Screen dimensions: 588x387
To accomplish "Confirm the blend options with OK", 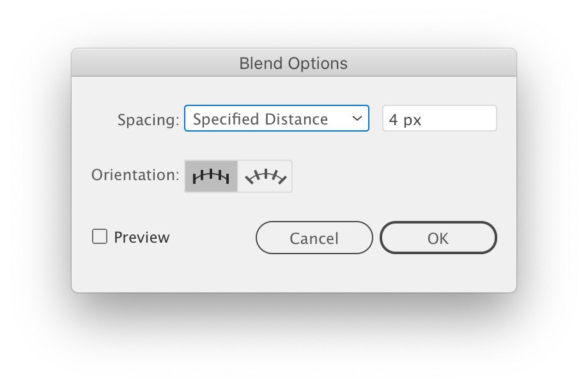I will point(438,238).
